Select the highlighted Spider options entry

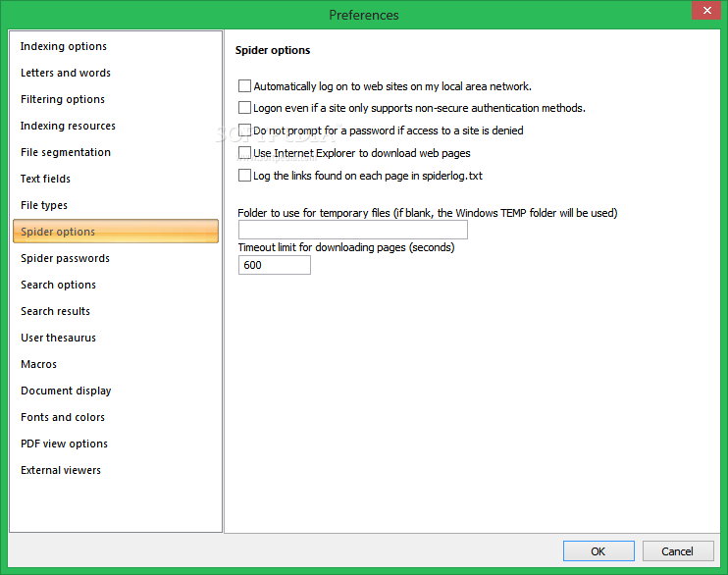116,232
